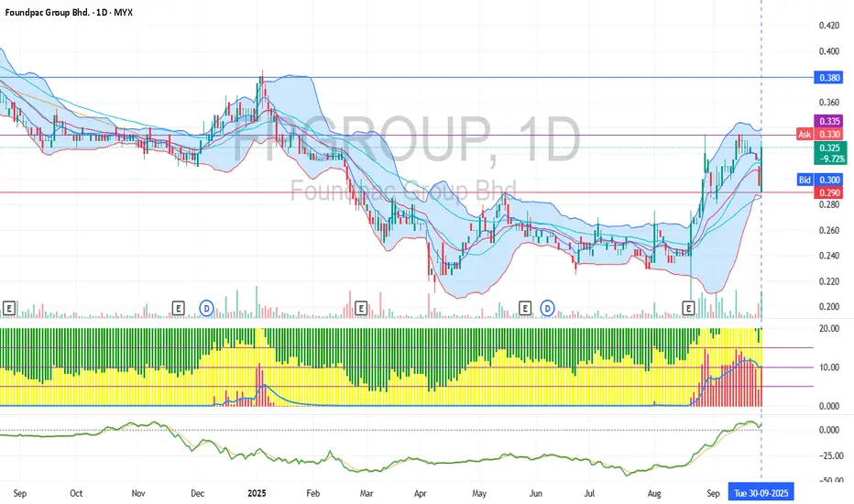Open the dividend D marker in June
The height and width of the screenshot is (504, 854).
547,309
